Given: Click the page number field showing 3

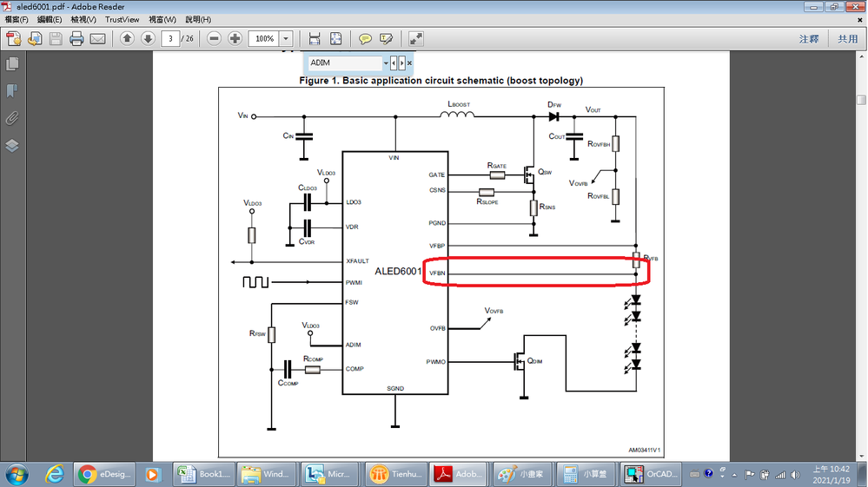Looking at the screenshot, I should (170, 39).
